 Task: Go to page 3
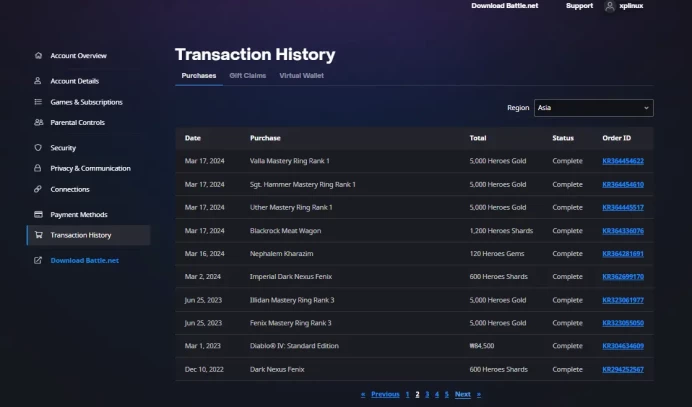tap(427, 394)
